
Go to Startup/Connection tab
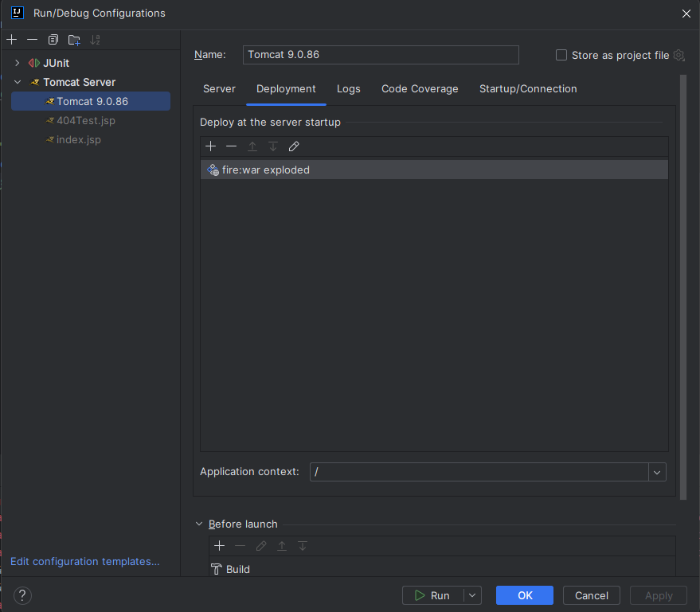click(528, 89)
